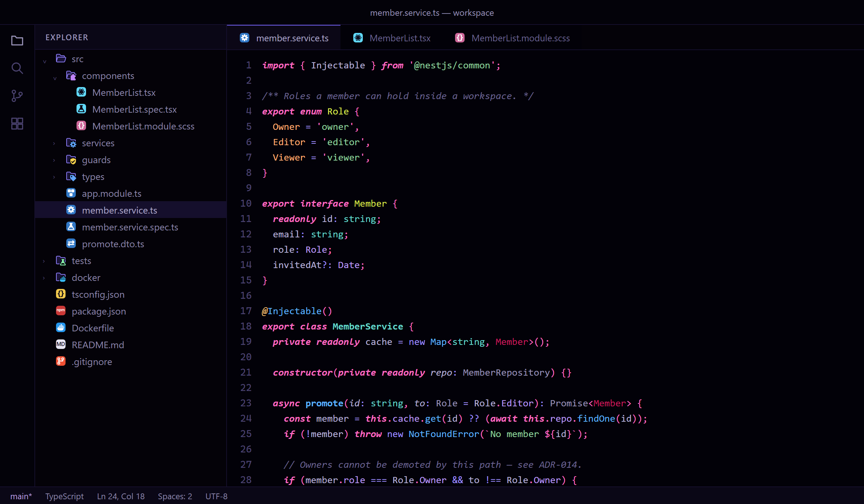Viewport: 864px width, 504px height.
Task: Click the JSON braces icon beside tsconfig.json
Action: [x=61, y=294]
